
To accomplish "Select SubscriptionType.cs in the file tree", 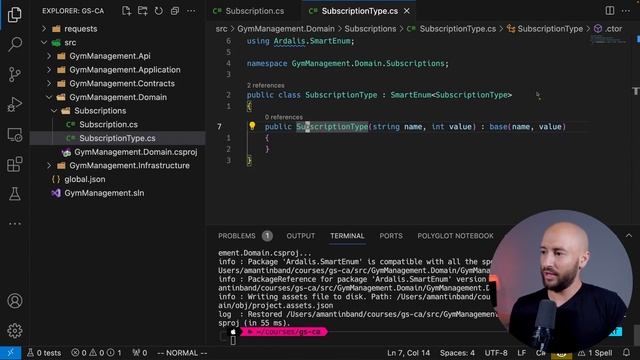I will (x=118, y=138).
